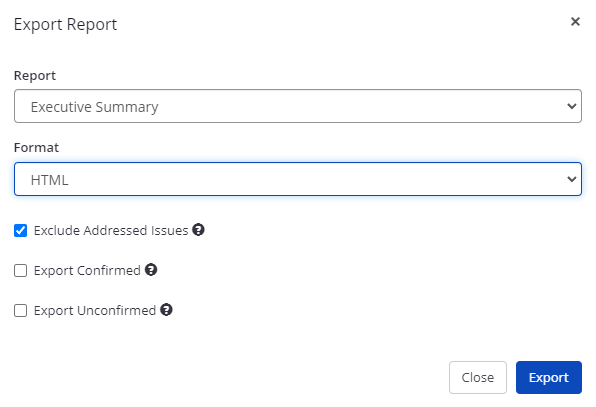This screenshot has width=596, height=407.
Task: Click help icon beside Exclude Addressed Issues
Action: [x=198, y=230]
